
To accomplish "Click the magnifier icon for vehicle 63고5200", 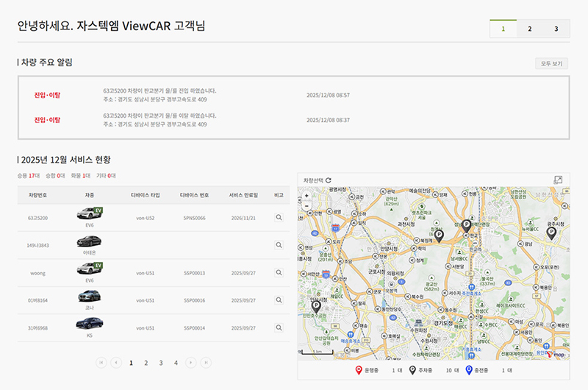I will 279,218.
